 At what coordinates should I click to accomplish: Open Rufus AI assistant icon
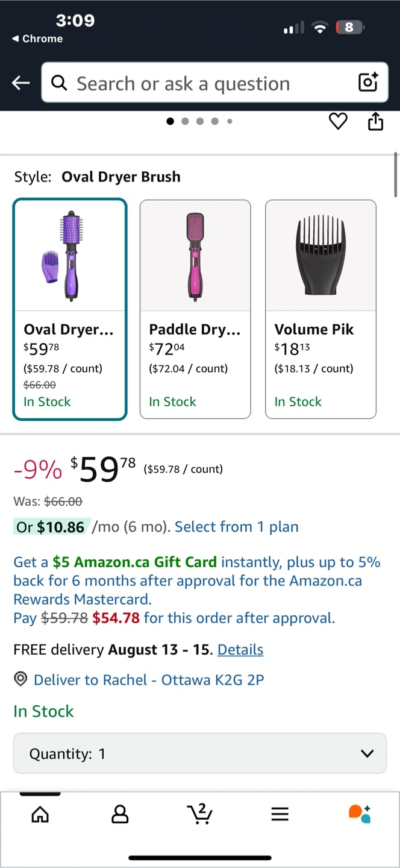point(360,814)
